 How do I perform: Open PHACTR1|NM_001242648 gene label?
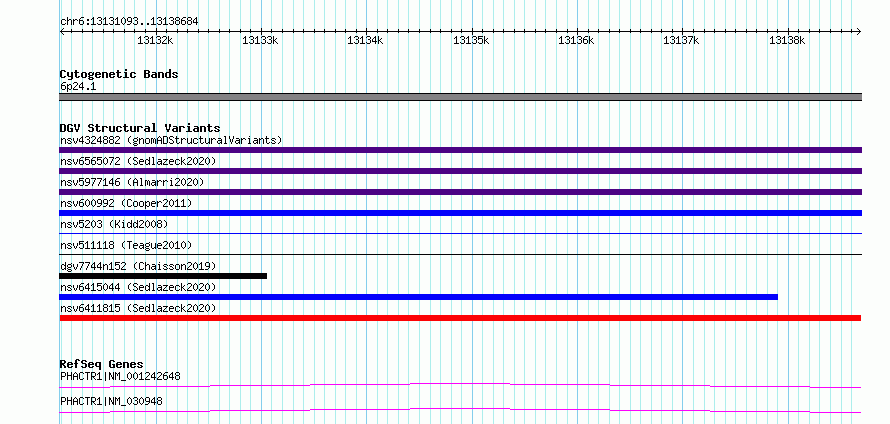(x=120, y=376)
